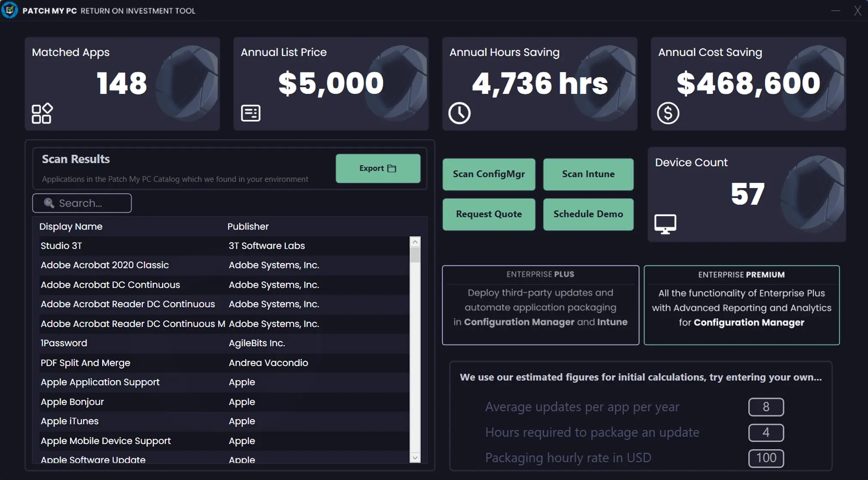The height and width of the screenshot is (480, 868).
Task: Select the Enterprise Premium plan card
Action: tap(742, 305)
